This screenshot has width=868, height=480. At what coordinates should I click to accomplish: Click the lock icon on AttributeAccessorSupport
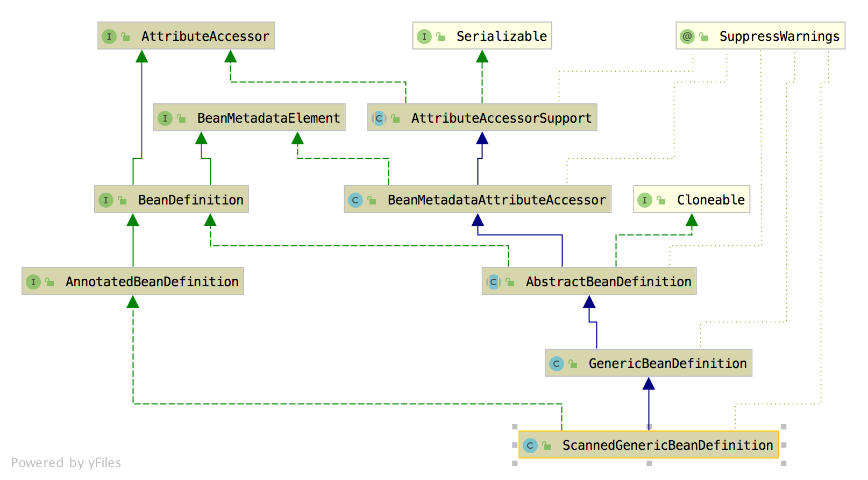[x=395, y=118]
